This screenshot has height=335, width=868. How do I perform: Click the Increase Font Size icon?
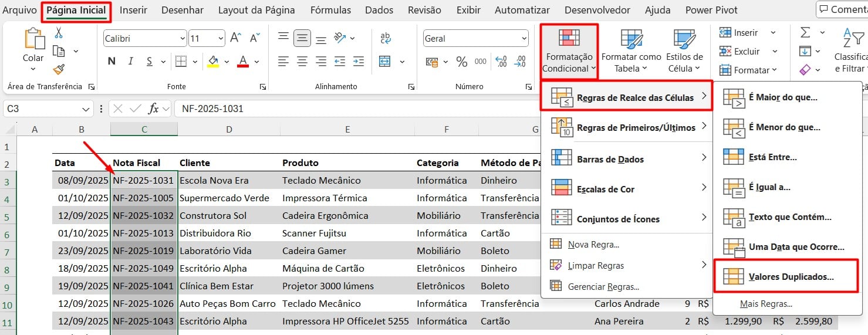pos(236,39)
